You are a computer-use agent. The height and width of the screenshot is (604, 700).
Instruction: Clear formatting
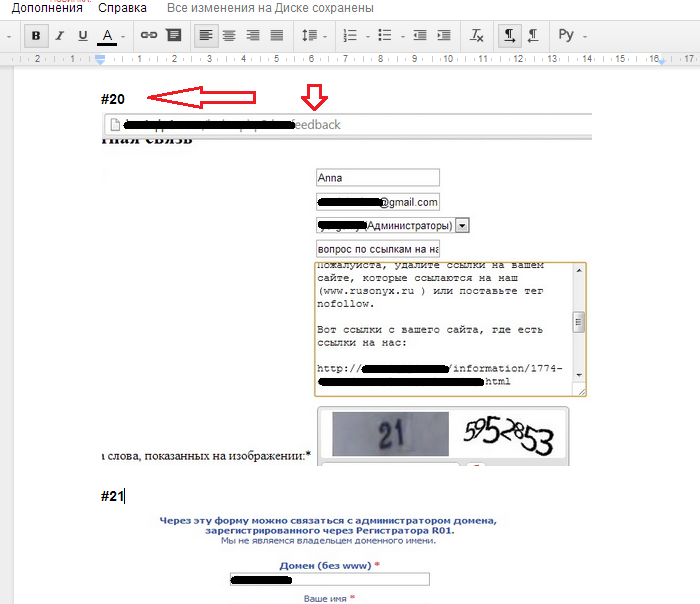476,35
